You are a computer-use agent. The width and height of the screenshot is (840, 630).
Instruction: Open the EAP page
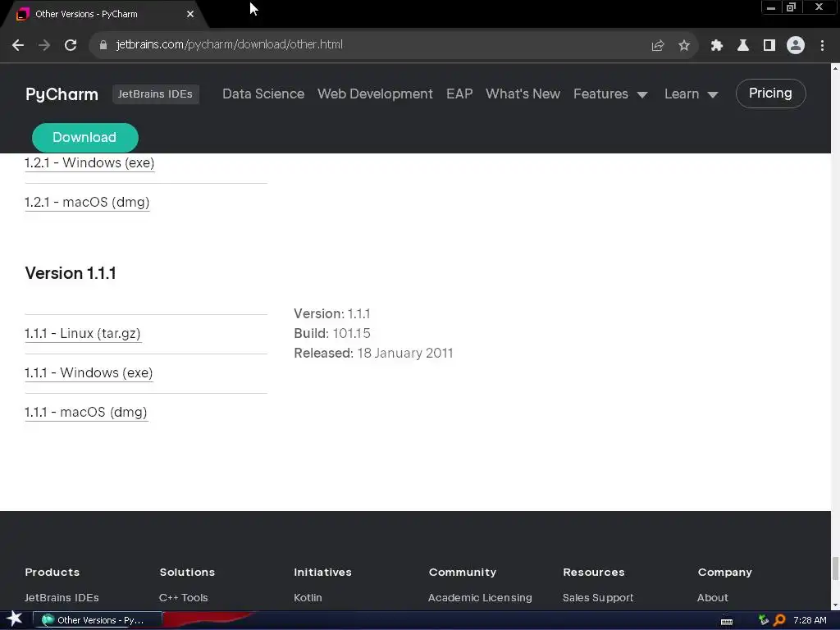[x=459, y=94]
